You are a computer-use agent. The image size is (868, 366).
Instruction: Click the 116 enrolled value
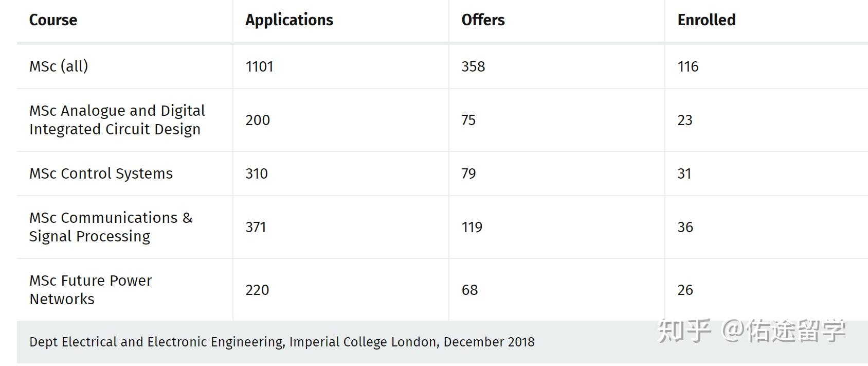(x=688, y=66)
